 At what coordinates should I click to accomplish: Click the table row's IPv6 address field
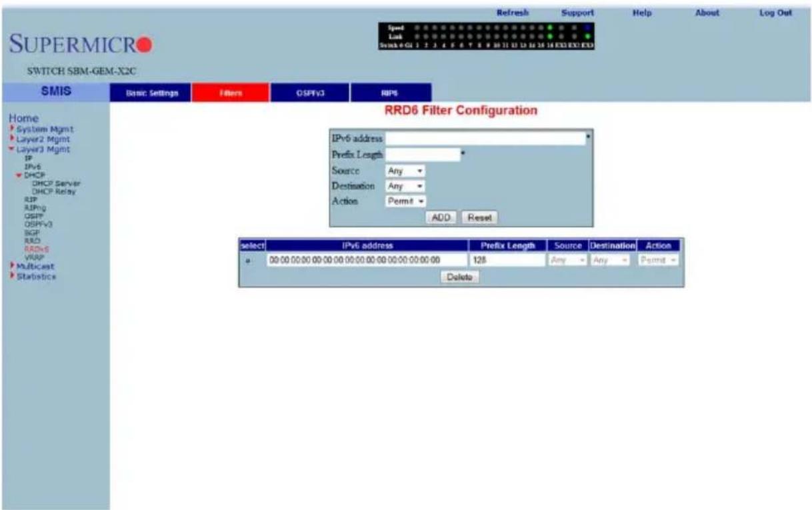(366, 261)
